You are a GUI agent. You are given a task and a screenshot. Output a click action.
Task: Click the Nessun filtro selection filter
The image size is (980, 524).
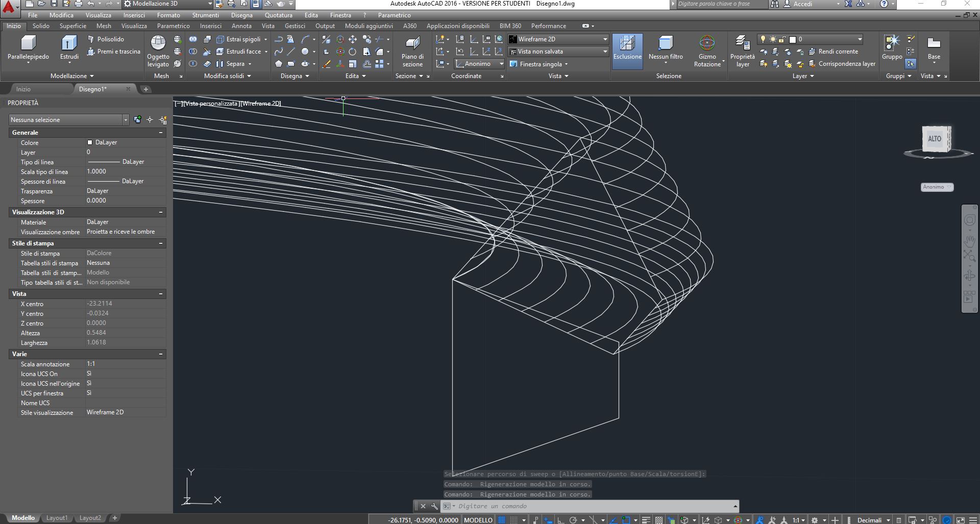tap(666, 47)
